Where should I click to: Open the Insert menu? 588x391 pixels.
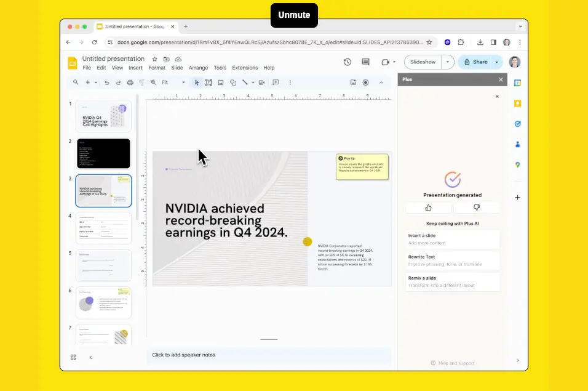135,68
